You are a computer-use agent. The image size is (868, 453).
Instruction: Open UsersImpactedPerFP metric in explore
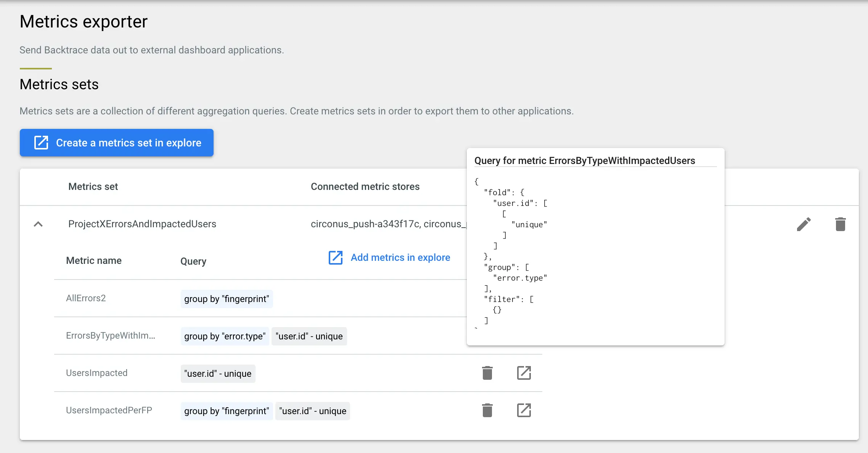pyautogui.click(x=524, y=410)
